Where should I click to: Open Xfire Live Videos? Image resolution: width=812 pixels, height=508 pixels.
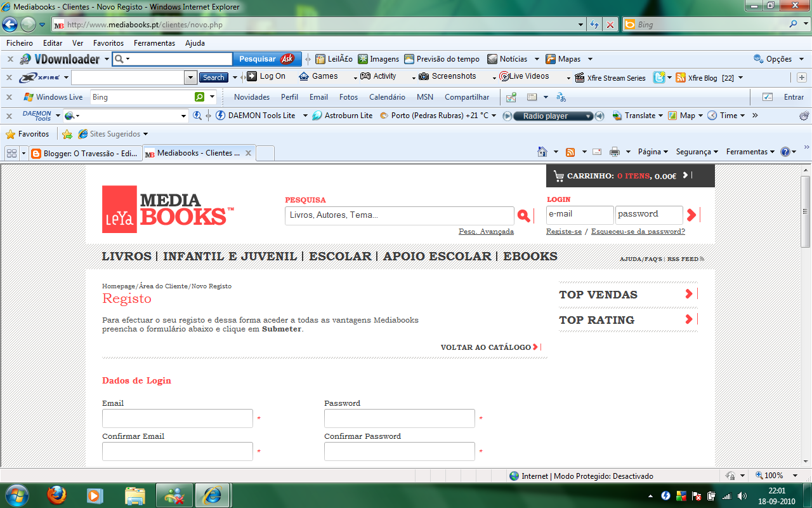[525, 76]
